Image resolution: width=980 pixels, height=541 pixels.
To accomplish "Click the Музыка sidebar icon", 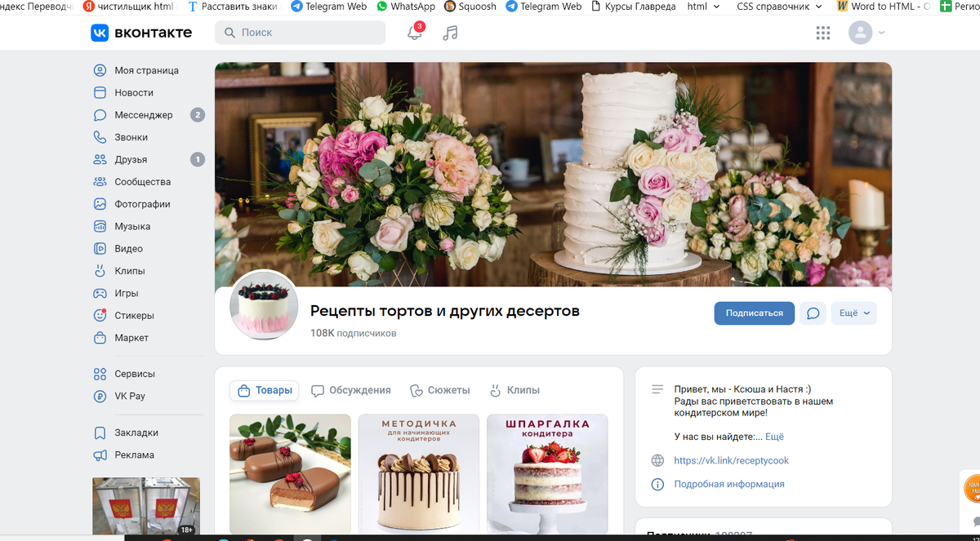I will (x=100, y=226).
